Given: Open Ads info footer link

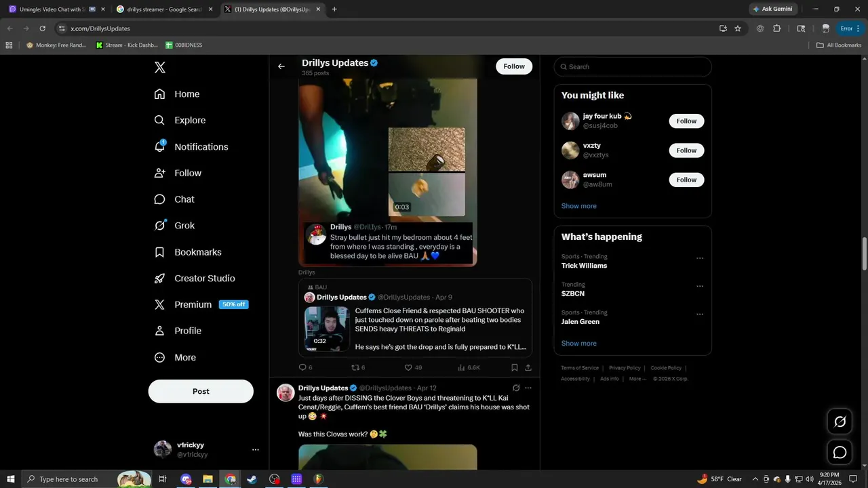Looking at the screenshot, I should 609,379.
